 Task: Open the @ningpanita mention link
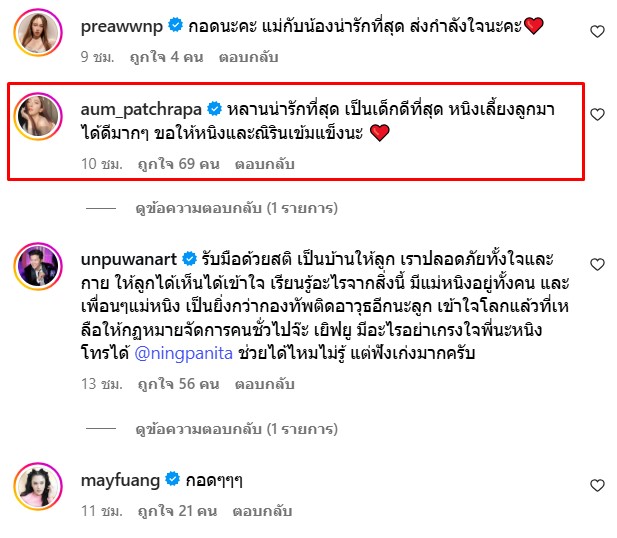(x=184, y=353)
